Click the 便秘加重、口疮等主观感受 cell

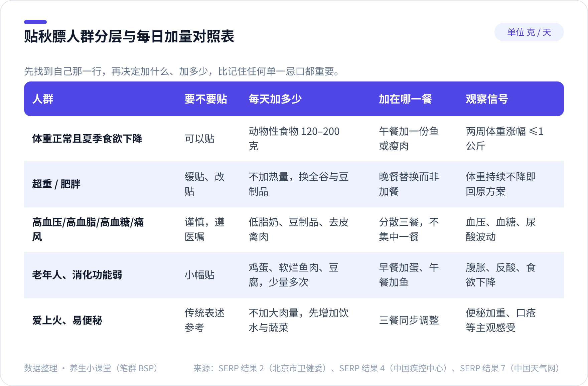(501, 320)
